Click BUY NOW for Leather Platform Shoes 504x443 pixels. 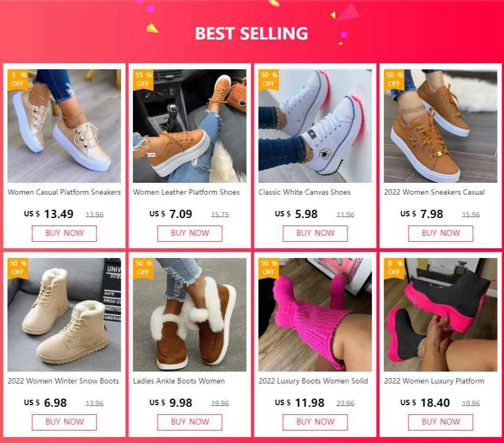(x=190, y=233)
